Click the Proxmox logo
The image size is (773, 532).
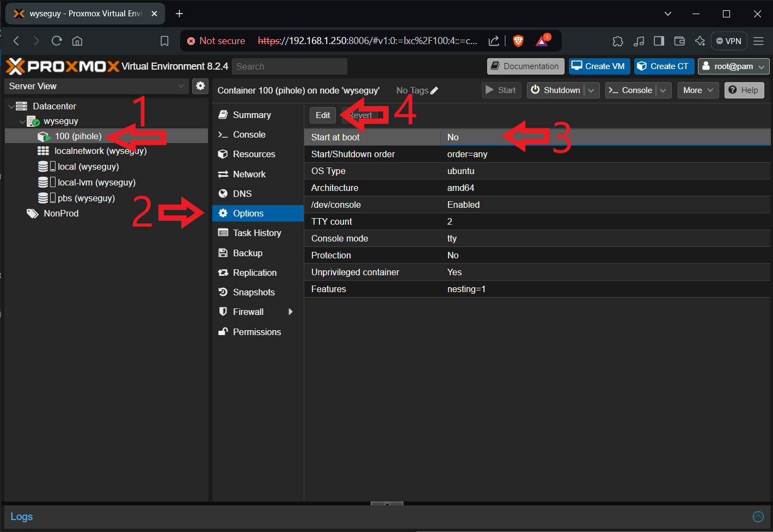pos(63,66)
